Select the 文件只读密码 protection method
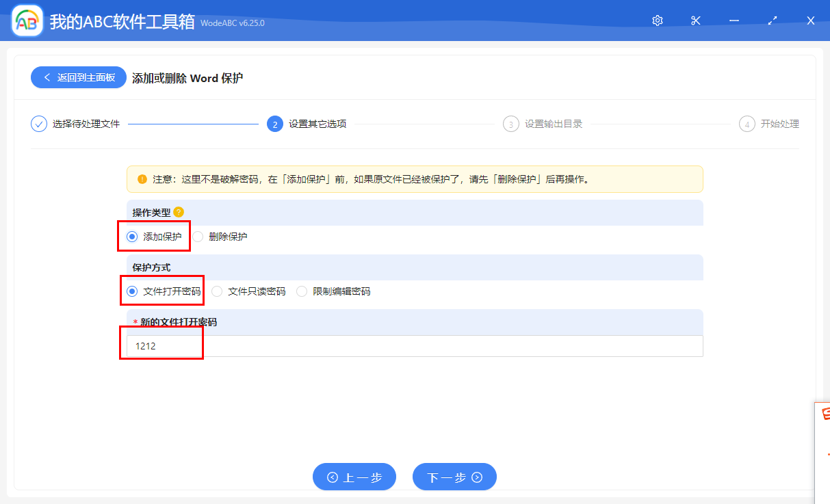830x504 pixels. pyautogui.click(x=217, y=291)
